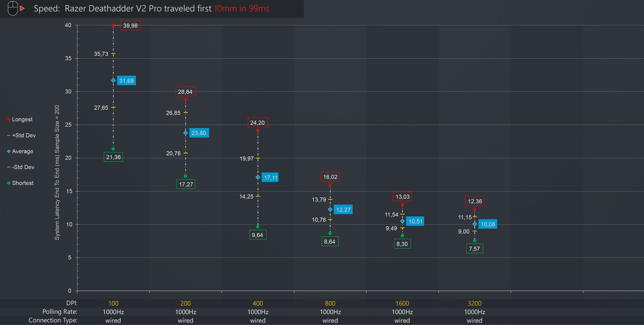The image size is (644, 325).
Task: Click the 1600 DPI column header
Action: coord(402,303)
